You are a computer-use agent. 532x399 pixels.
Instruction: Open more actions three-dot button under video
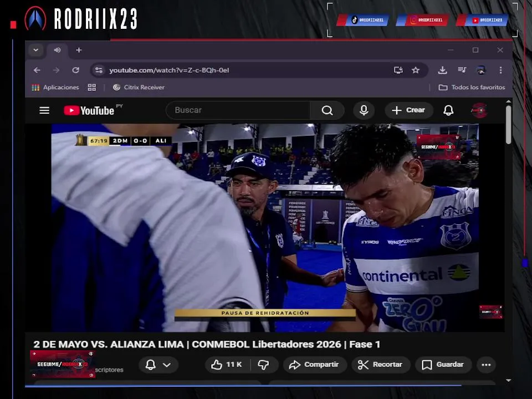[486, 365]
